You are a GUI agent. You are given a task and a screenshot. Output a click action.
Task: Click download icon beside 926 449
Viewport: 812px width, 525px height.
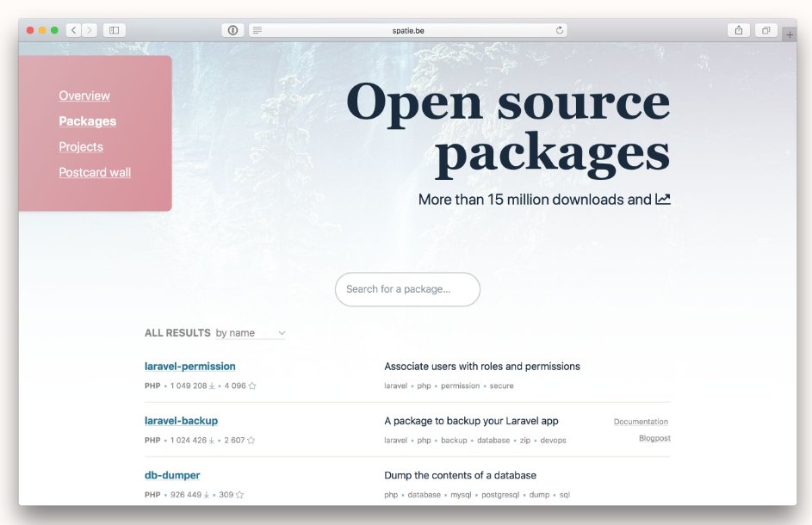click(206, 495)
